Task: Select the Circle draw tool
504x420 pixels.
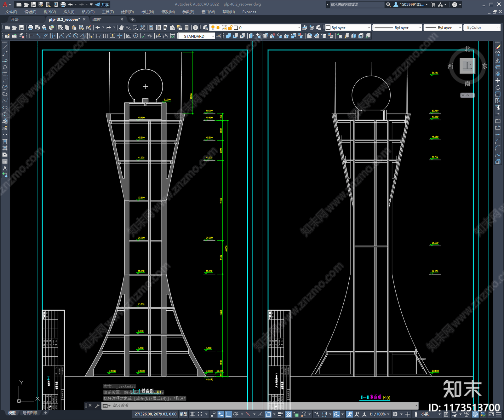Action: [5, 87]
